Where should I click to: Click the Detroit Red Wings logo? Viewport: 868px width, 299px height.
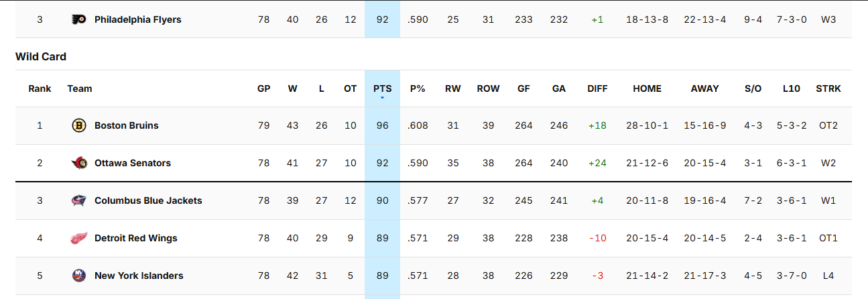click(x=79, y=238)
